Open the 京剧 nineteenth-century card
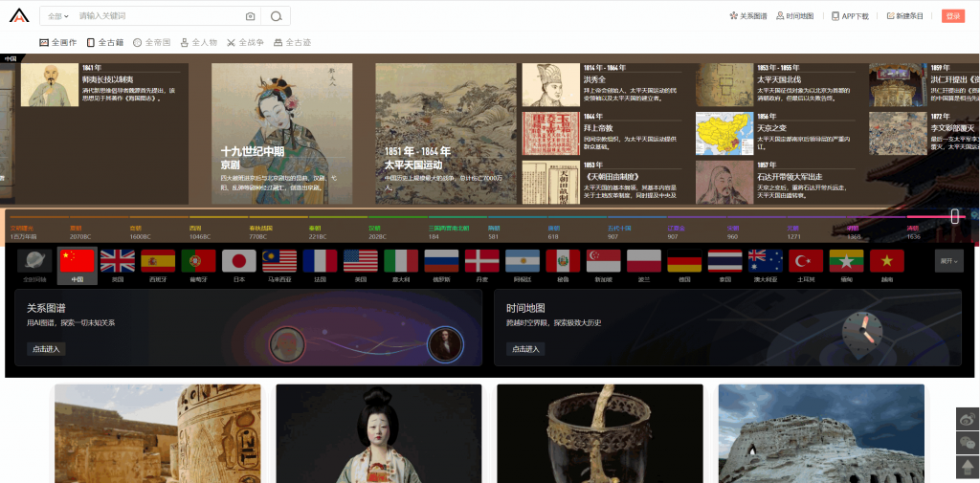980x483 pixels. pyautogui.click(x=282, y=133)
